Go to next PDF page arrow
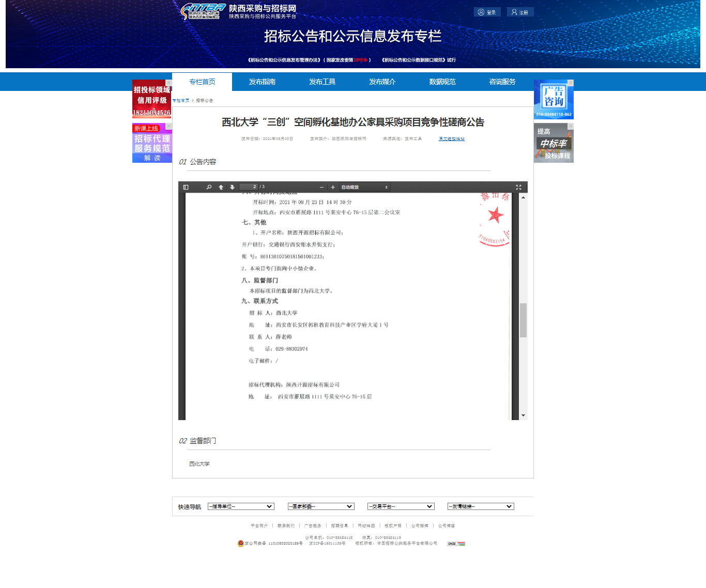The width and height of the screenshot is (706, 588). pyautogui.click(x=232, y=187)
